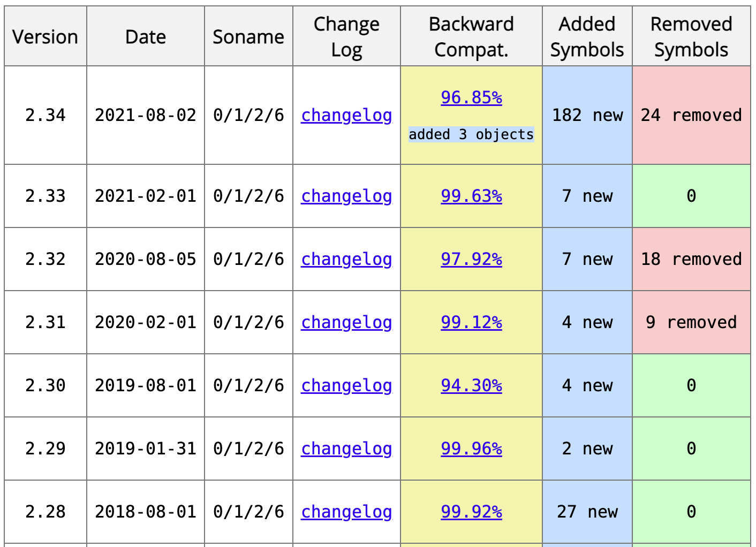Open the 94.30% compatibility report
Viewport: 756px width, 547px height.
471,385
